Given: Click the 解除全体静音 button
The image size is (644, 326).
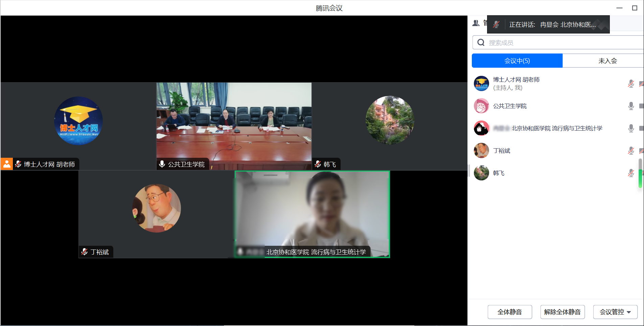Looking at the screenshot, I should (x=562, y=312).
